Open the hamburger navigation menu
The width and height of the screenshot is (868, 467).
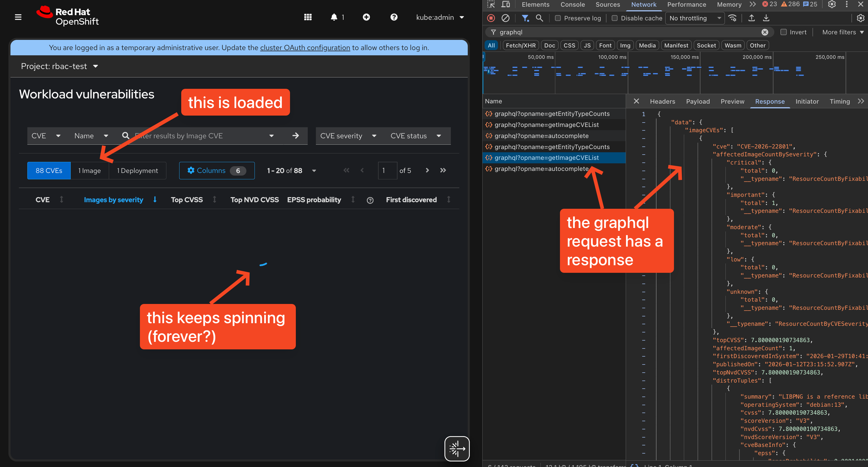(18, 17)
